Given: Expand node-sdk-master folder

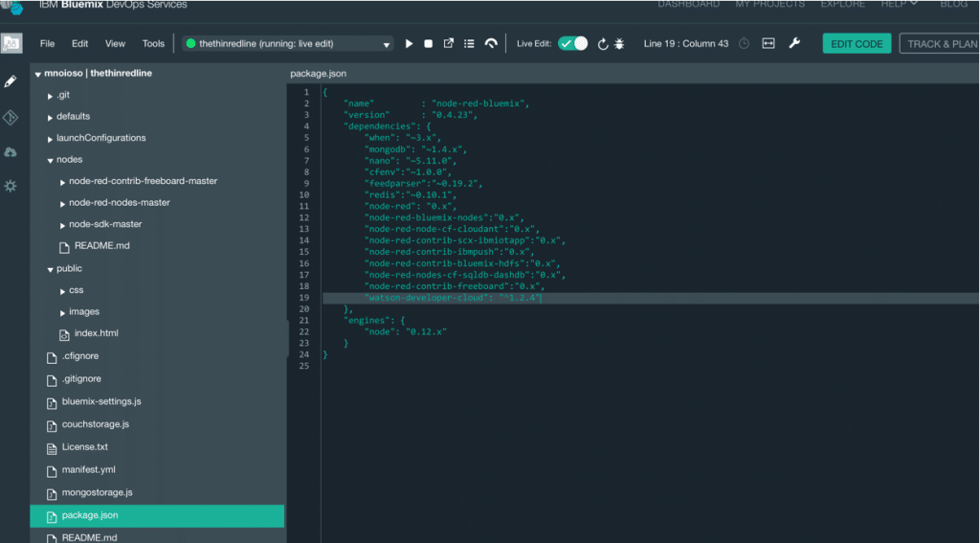Looking at the screenshot, I should pyautogui.click(x=63, y=225).
